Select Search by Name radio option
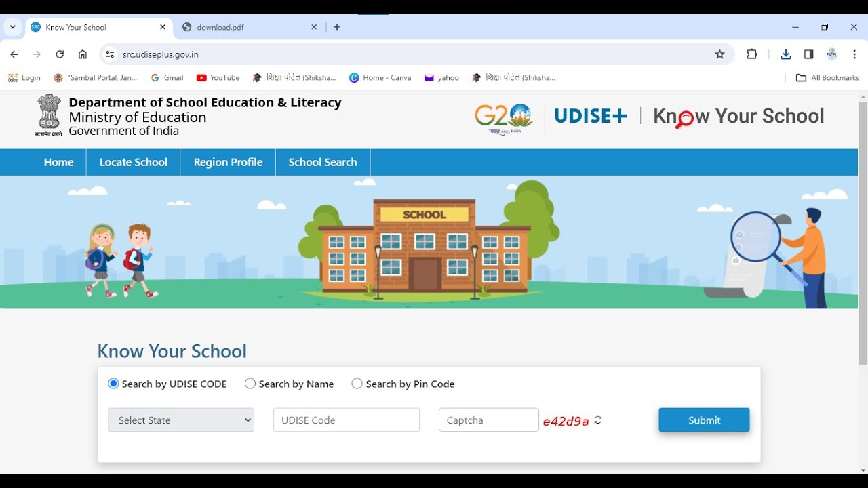The height and width of the screenshot is (488, 868). click(250, 384)
